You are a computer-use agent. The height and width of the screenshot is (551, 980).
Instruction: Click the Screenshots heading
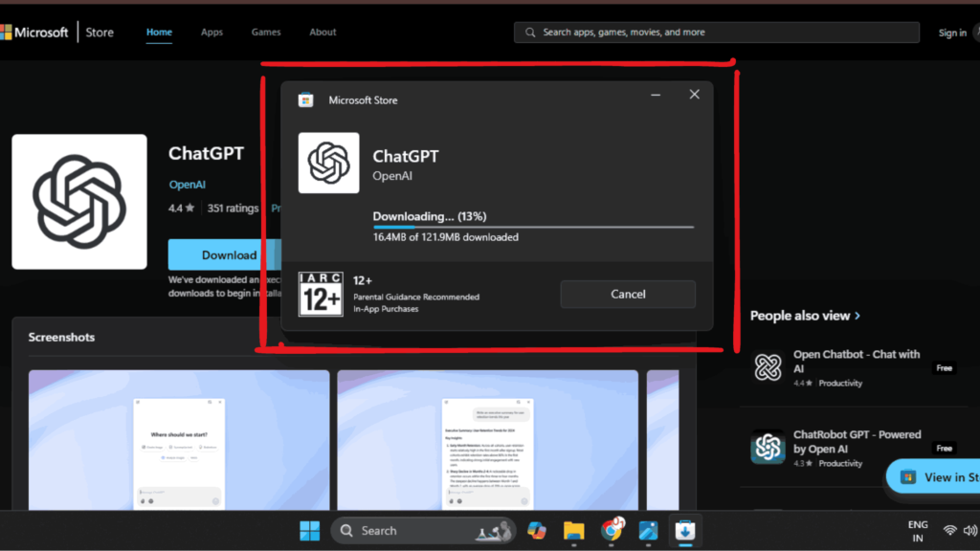coord(61,338)
